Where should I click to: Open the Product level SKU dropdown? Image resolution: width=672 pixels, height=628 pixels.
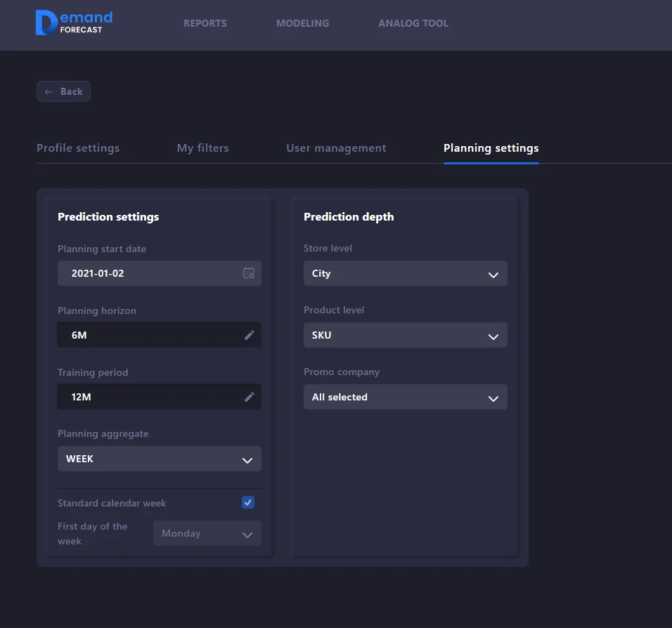point(405,335)
